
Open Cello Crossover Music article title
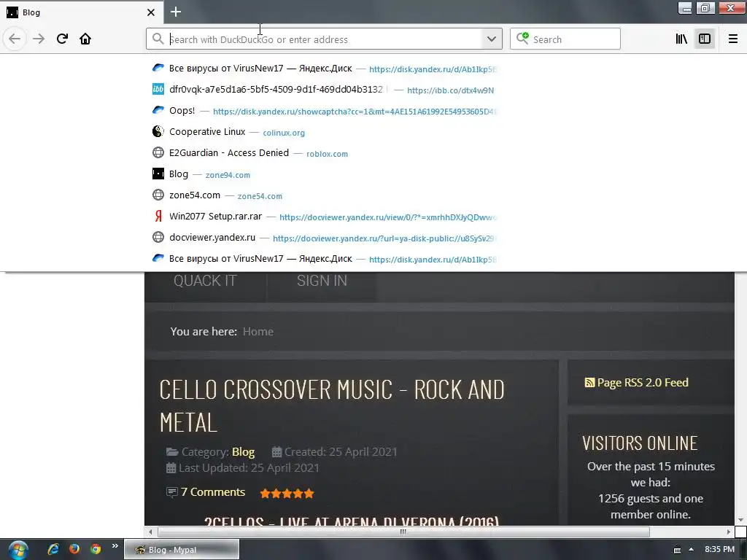tap(332, 405)
